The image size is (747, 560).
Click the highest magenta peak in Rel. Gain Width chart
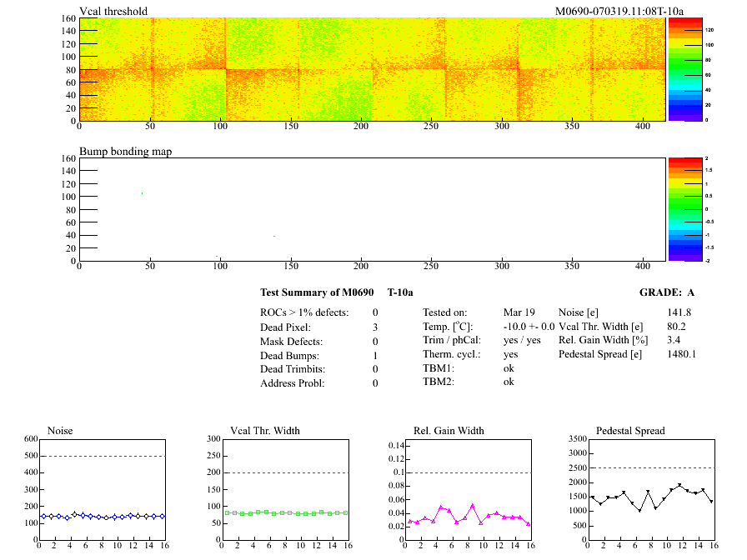point(472,505)
